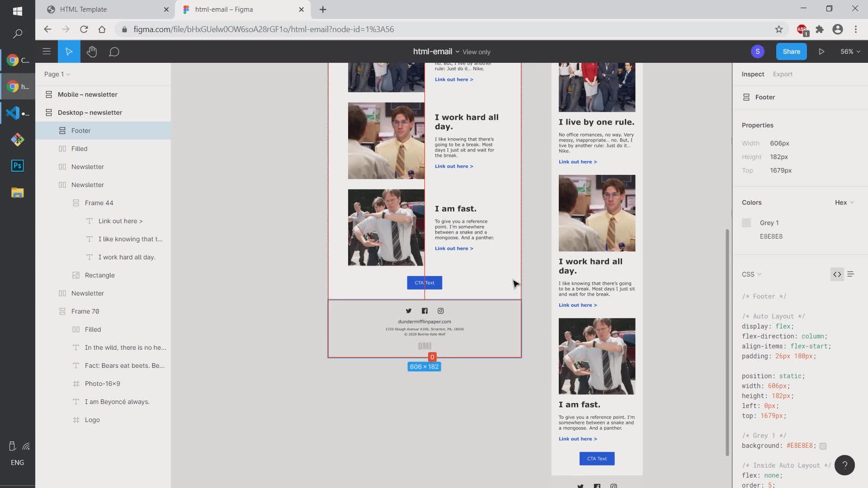868x488 pixels.
Task: Click the canvas vertical scrollbar
Action: [727, 343]
